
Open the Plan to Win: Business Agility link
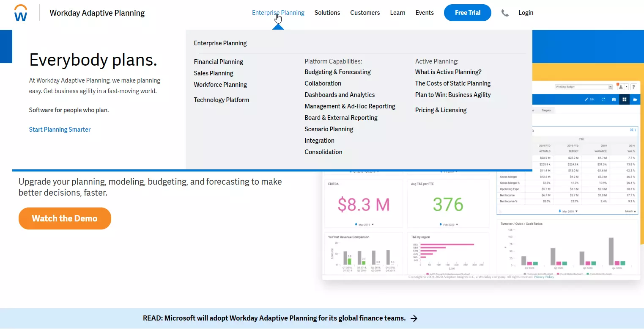point(453,95)
